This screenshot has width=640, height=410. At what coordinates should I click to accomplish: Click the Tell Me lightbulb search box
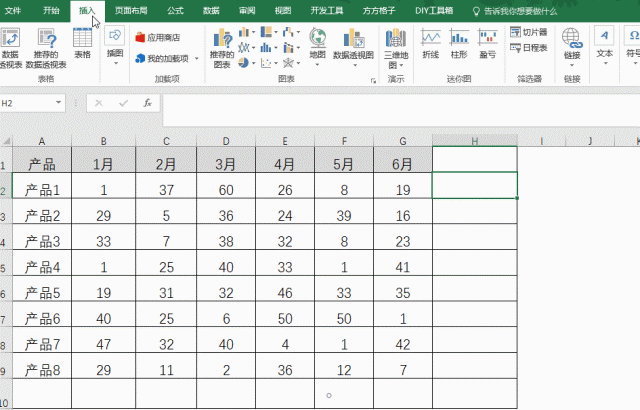pos(516,11)
